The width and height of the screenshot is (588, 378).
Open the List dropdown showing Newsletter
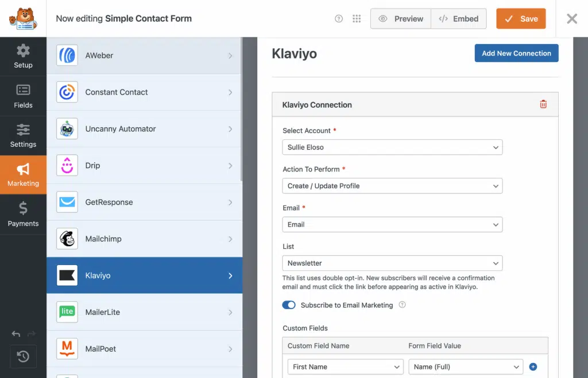(392, 263)
